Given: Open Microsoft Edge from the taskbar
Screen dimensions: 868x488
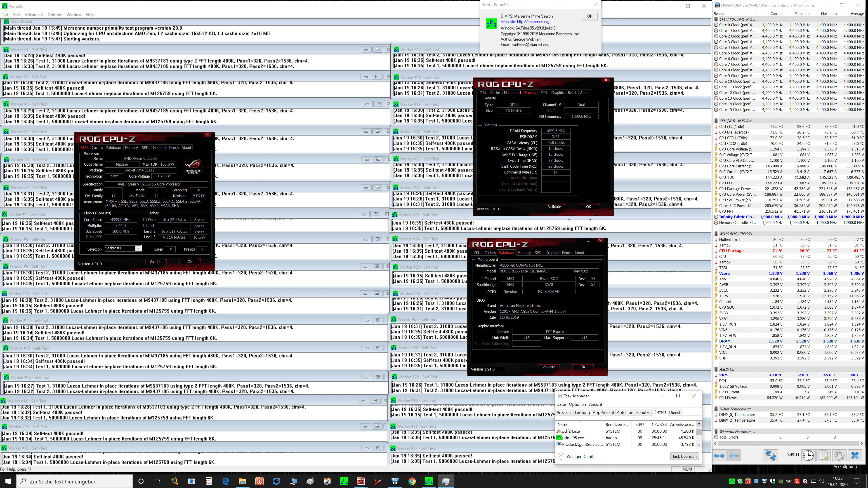Looking at the screenshot, I should click(x=225, y=481).
